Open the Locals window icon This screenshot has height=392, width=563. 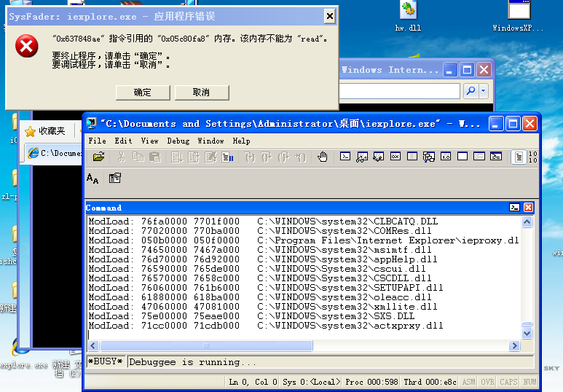point(379,157)
